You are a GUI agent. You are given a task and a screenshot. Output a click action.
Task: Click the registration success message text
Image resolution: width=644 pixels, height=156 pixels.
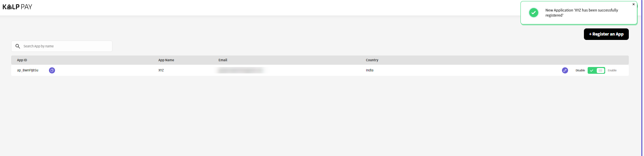pos(582,13)
